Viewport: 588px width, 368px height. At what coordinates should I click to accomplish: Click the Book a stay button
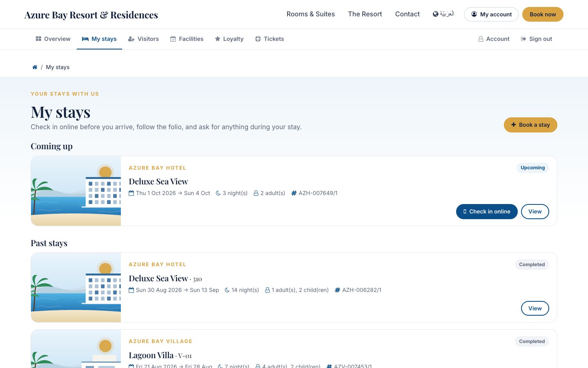(530, 125)
